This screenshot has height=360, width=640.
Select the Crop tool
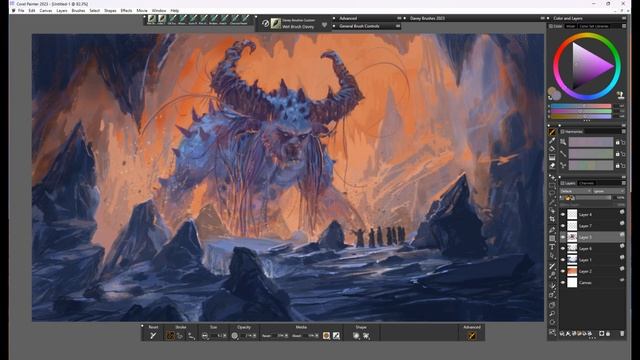pyautogui.click(x=552, y=219)
